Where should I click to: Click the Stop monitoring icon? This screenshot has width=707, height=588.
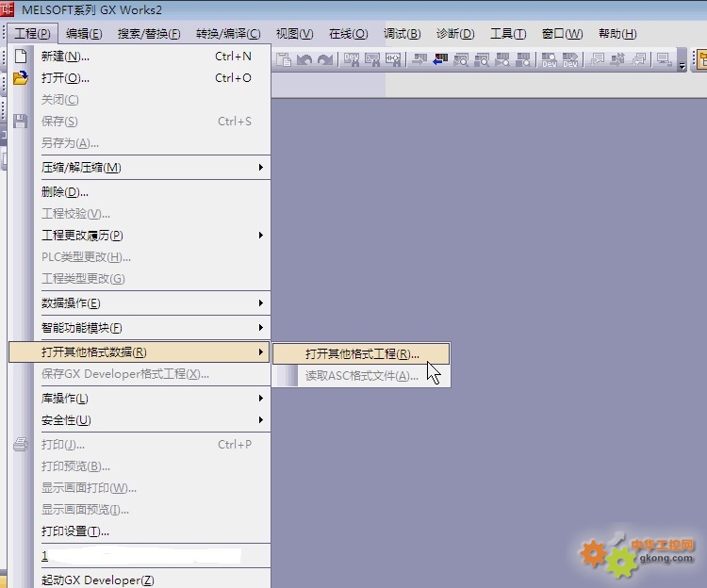523,59
